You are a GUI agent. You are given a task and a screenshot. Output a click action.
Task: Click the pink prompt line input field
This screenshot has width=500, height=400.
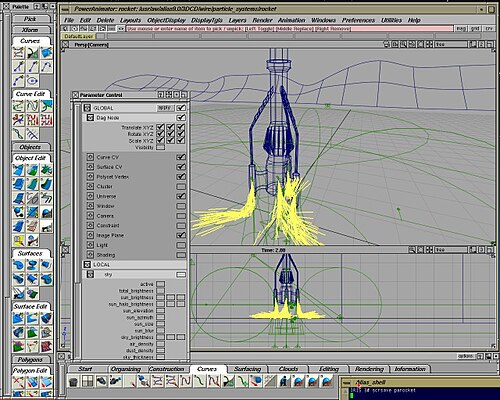(289, 29)
